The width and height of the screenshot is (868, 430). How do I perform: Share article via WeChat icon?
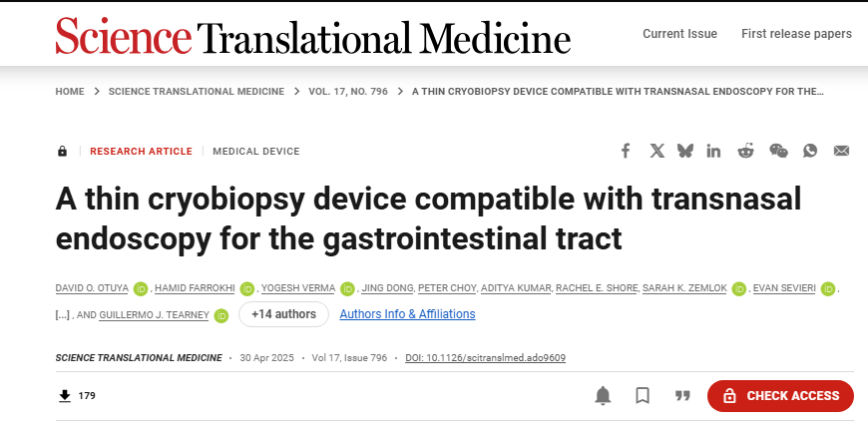click(x=778, y=151)
